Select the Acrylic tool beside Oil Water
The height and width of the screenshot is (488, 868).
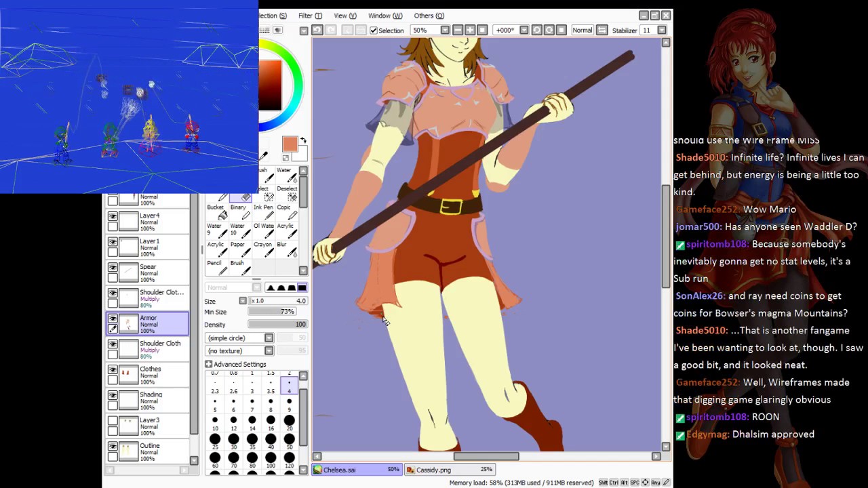286,230
